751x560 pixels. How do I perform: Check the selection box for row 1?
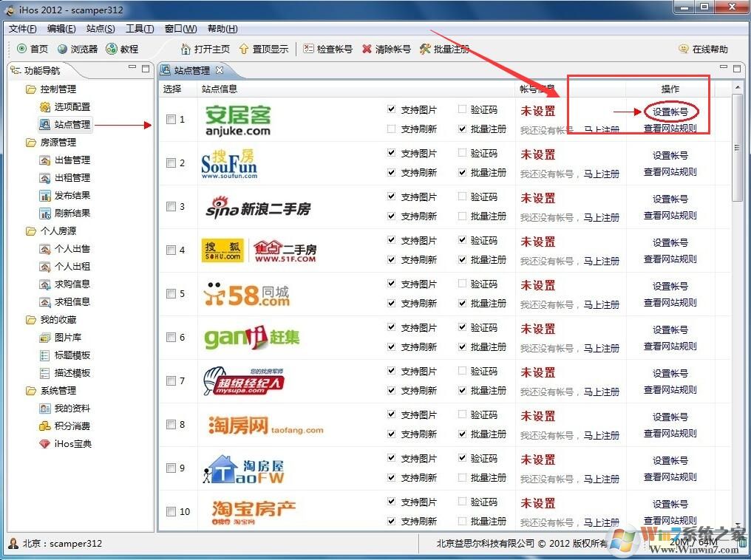point(171,118)
